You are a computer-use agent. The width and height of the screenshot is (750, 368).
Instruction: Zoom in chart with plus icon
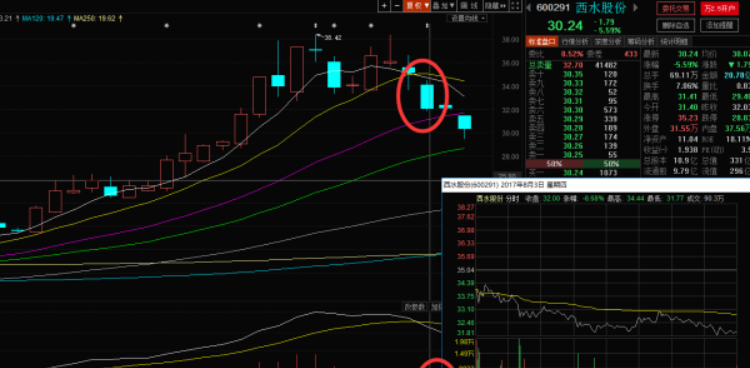(385, 6)
